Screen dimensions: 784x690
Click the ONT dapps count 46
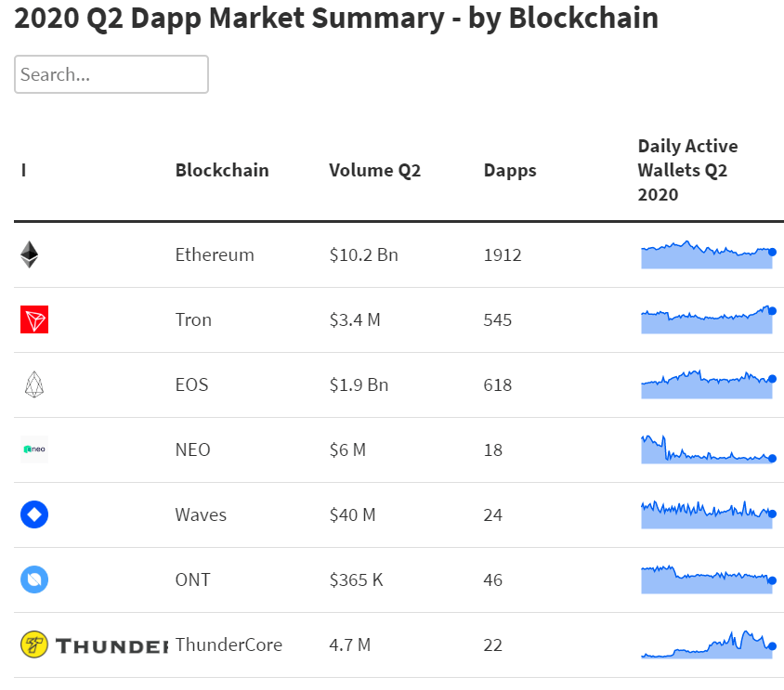coord(493,579)
